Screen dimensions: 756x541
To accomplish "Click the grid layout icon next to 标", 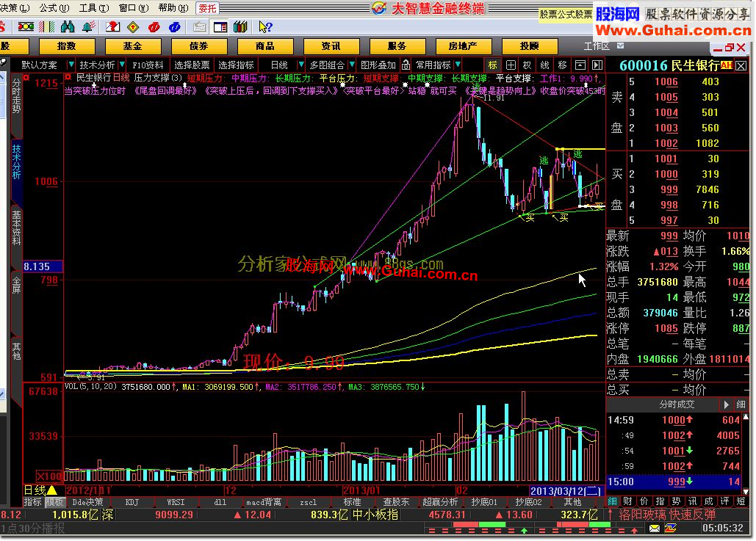I will [x=511, y=65].
